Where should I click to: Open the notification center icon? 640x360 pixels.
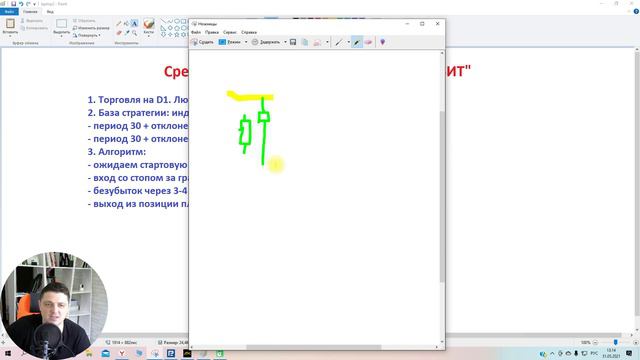[629, 353]
